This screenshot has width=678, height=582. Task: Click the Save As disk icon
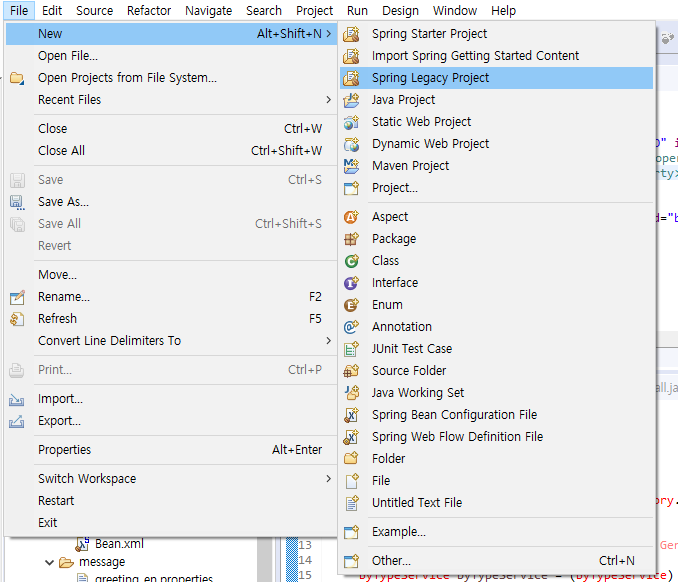click(17, 202)
